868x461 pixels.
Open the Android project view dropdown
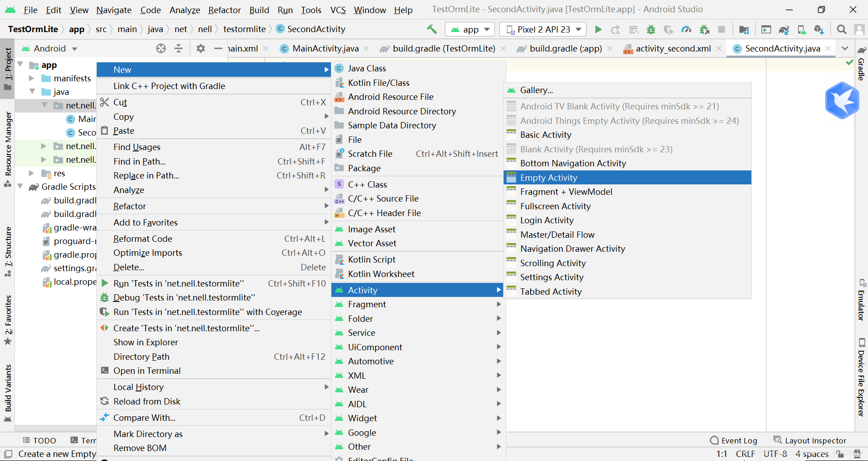[50, 48]
